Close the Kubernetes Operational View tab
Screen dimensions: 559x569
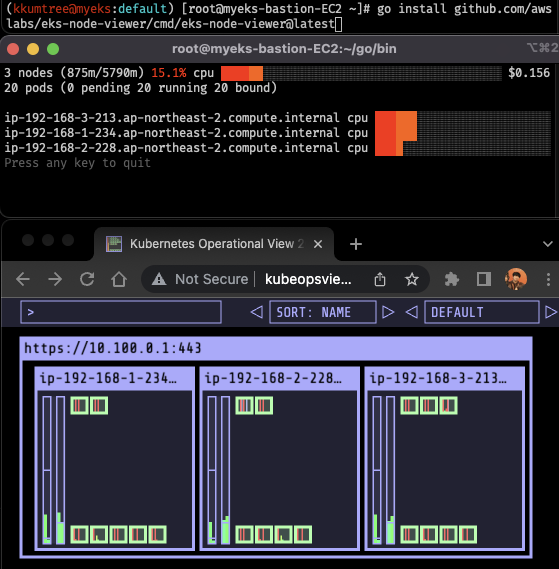coord(318,244)
